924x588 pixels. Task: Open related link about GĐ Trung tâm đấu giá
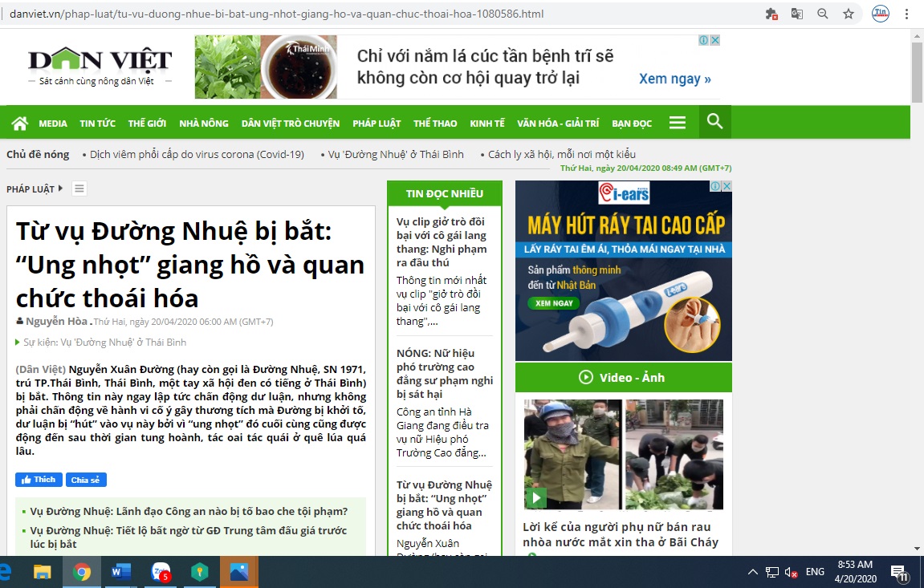(x=189, y=537)
